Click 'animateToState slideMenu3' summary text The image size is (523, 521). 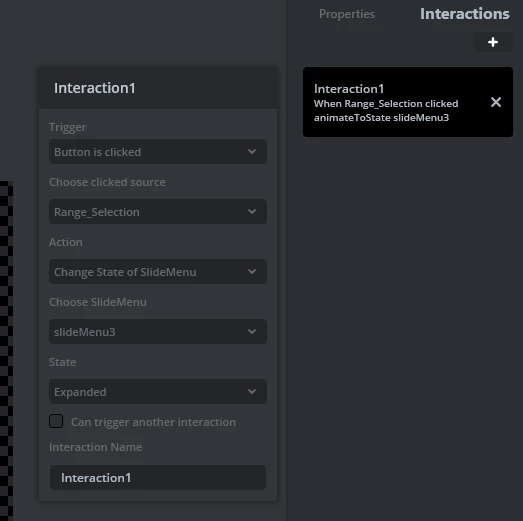tap(381, 118)
